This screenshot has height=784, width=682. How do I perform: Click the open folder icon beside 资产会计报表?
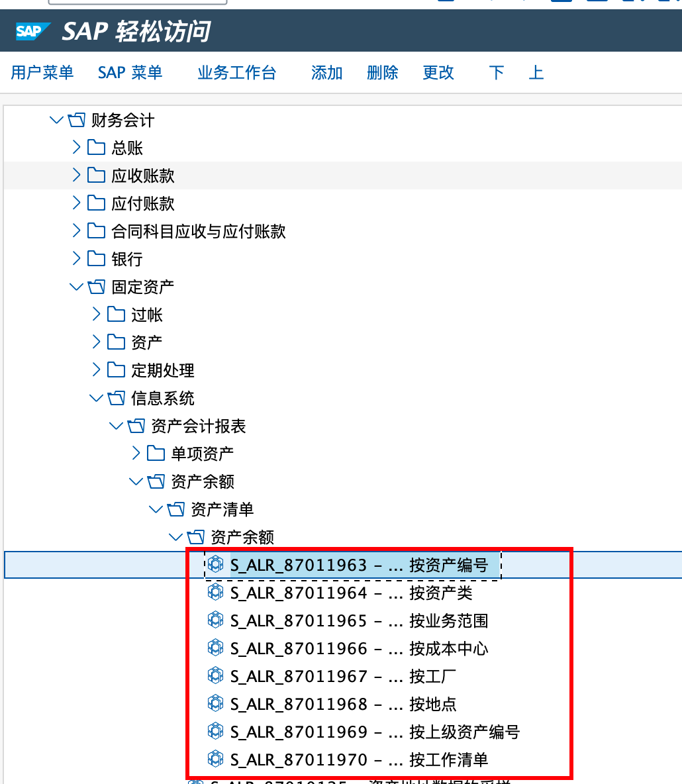click(x=136, y=426)
